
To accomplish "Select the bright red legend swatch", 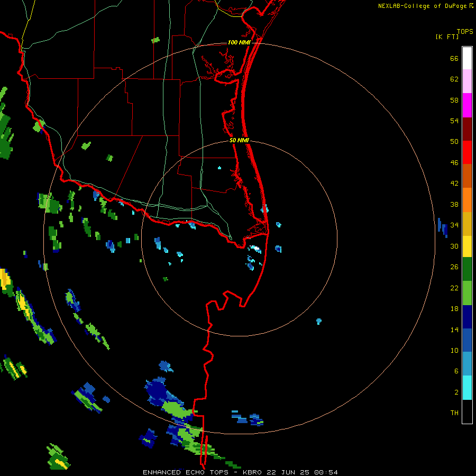I will click(x=467, y=152).
